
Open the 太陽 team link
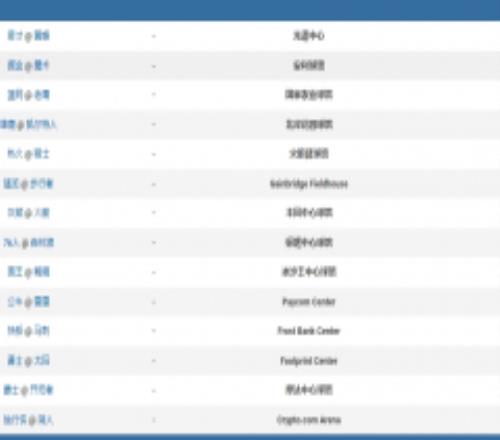click(42, 361)
